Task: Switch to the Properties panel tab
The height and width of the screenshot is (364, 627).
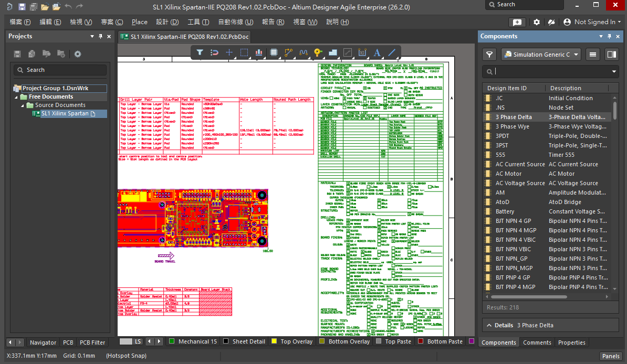Action: tap(571, 342)
